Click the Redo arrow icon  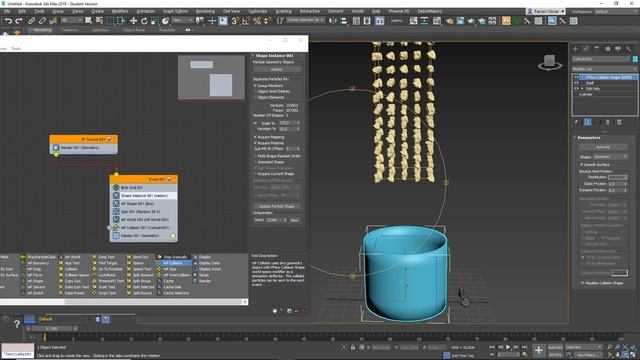(x=19, y=21)
